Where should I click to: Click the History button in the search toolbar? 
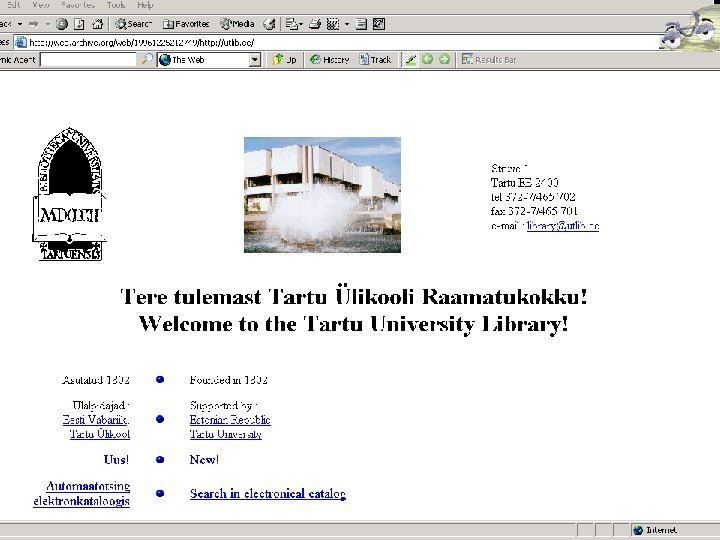pos(330,60)
